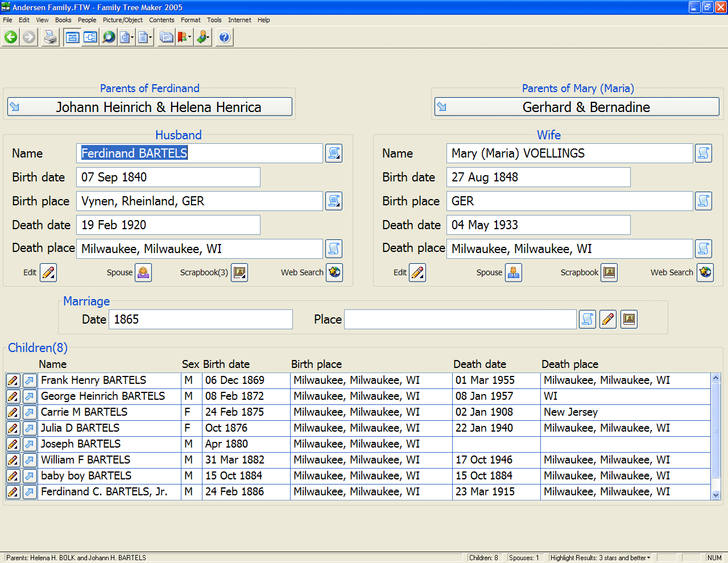Click the green Back arrow toolbar button

click(11, 38)
